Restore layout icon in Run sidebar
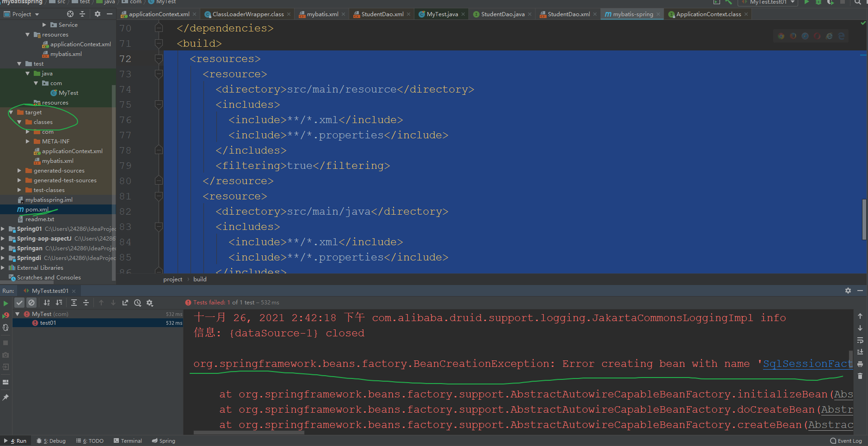Screen dimensions: 868x446 [6, 382]
